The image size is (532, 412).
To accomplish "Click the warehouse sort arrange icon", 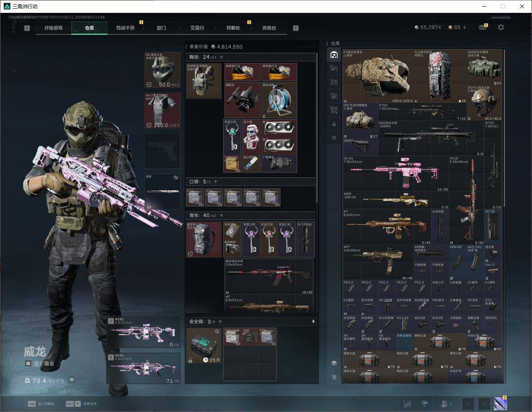I will pos(334,377).
